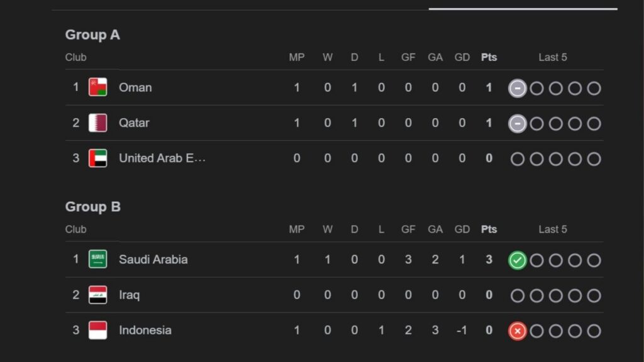Click the Qatar flag icon
The height and width of the screenshot is (362, 644).
[x=97, y=123]
